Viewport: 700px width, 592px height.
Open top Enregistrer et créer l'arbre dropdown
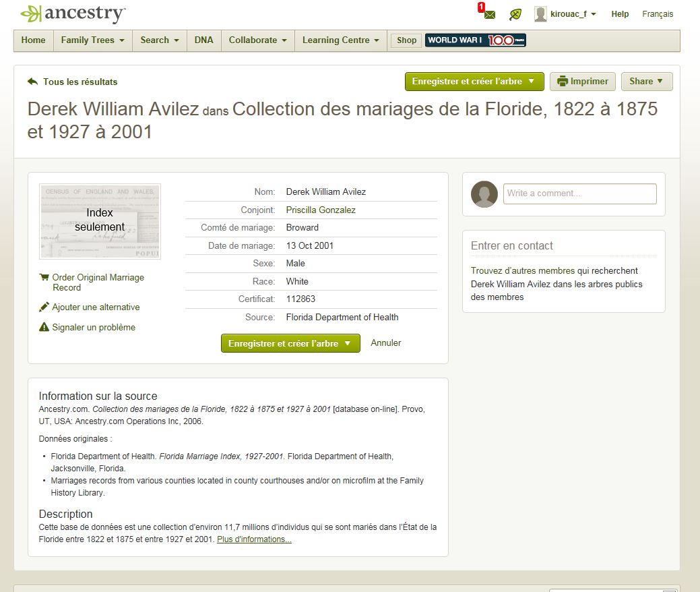click(474, 82)
